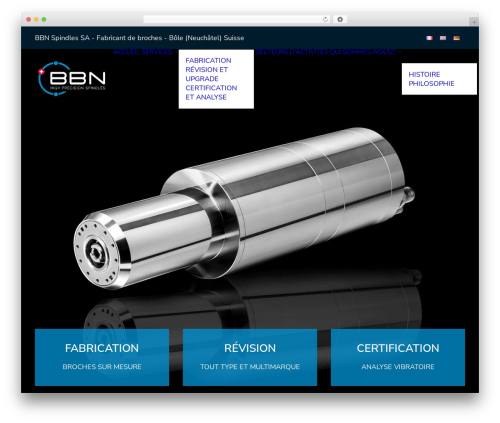The width and height of the screenshot is (500, 423).
Task: Select RÉVISION ET UPGRADE submenu entry
Action: tap(207, 74)
